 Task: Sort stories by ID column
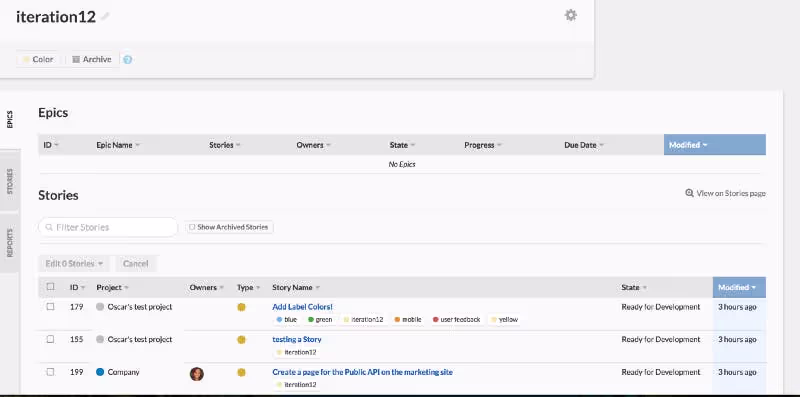point(78,287)
